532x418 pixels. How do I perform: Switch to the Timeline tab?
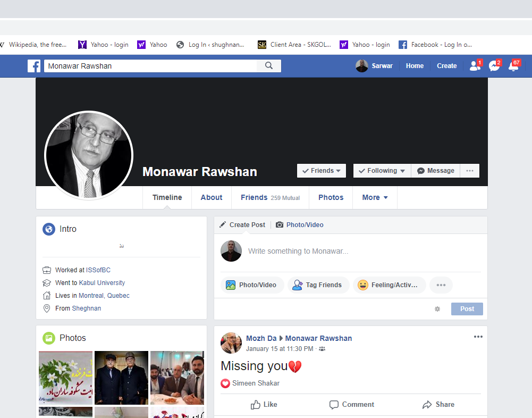(167, 198)
